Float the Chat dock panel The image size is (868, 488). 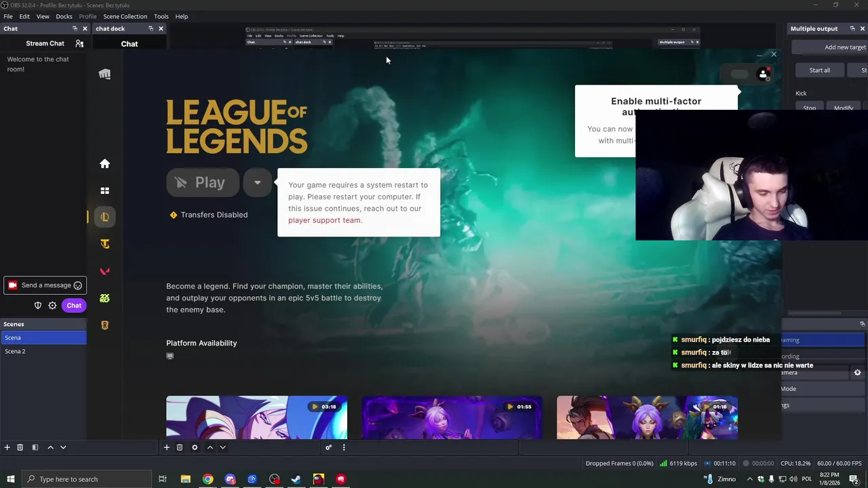click(75, 28)
